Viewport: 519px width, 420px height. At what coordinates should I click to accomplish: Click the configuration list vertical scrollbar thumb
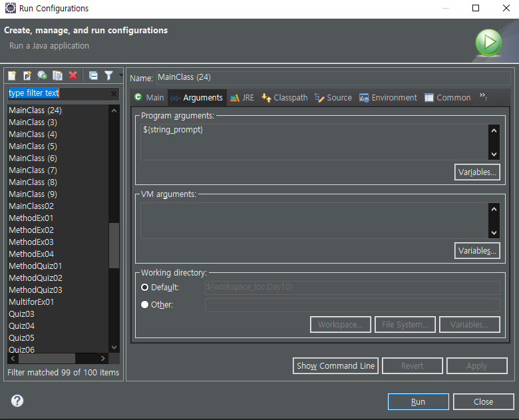pyautogui.click(x=114, y=245)
